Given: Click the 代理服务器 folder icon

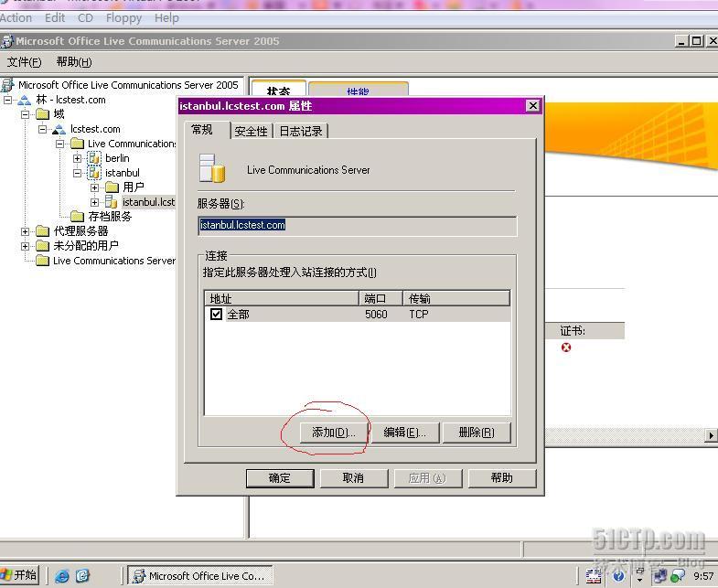Looking at the screenshot, I should point(43,231).
